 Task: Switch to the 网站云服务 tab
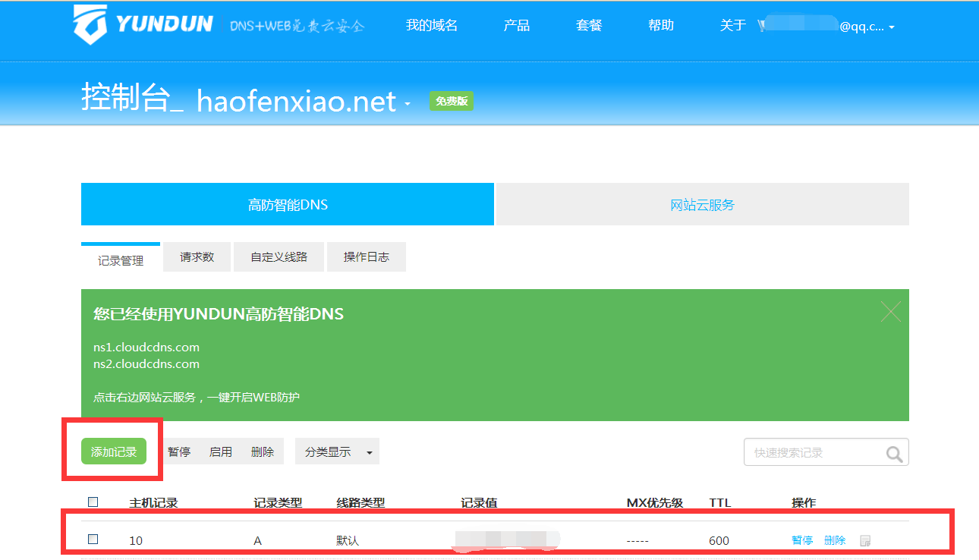pos(702,205)
